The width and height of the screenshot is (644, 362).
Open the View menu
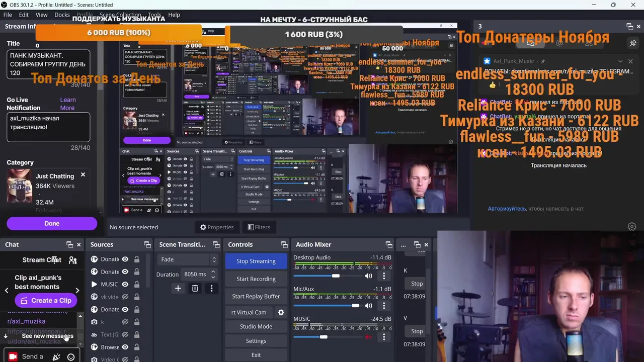[x=42, y=15]
